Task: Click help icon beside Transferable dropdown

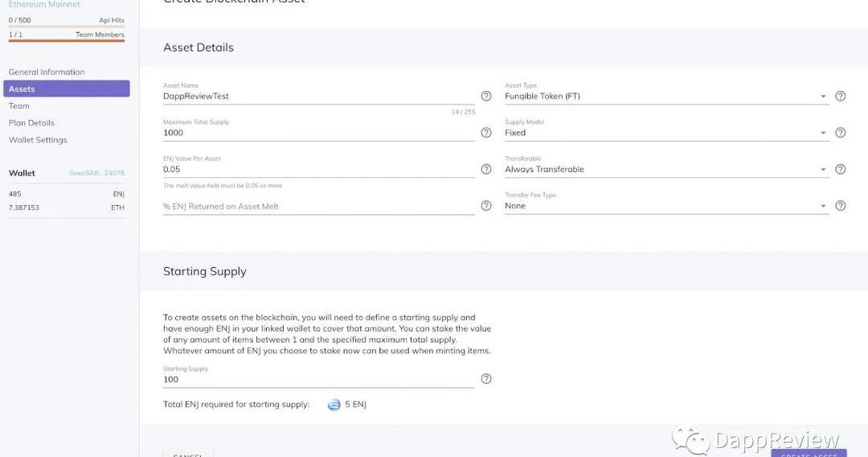Action: (x=840, y=169)
